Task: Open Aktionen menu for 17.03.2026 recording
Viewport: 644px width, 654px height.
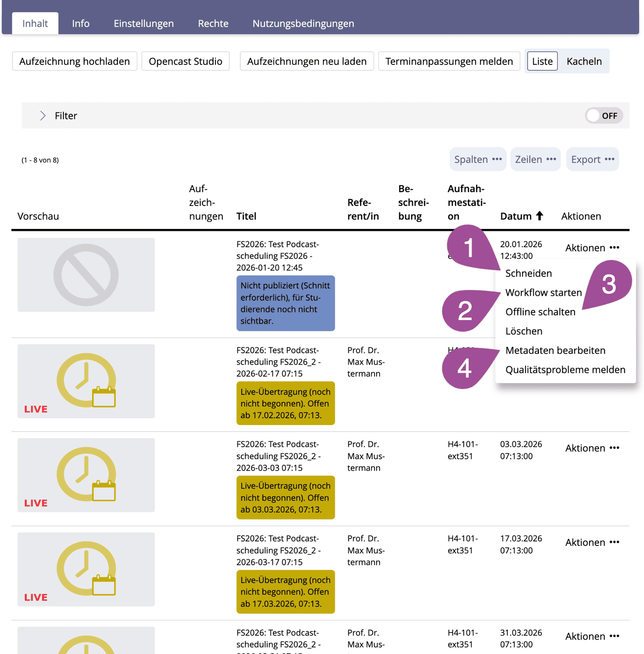Action: (x=592, y=542)
